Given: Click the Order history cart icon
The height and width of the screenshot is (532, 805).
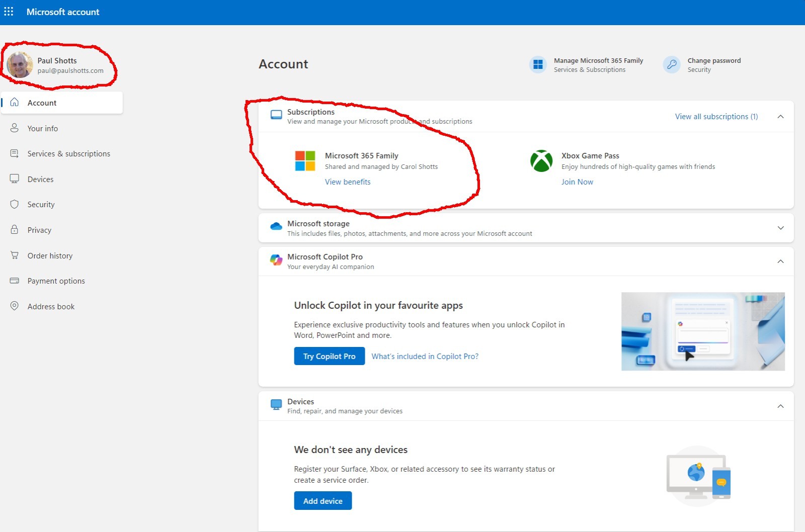Looking at the screenshot, I should [x=15, y=255].
